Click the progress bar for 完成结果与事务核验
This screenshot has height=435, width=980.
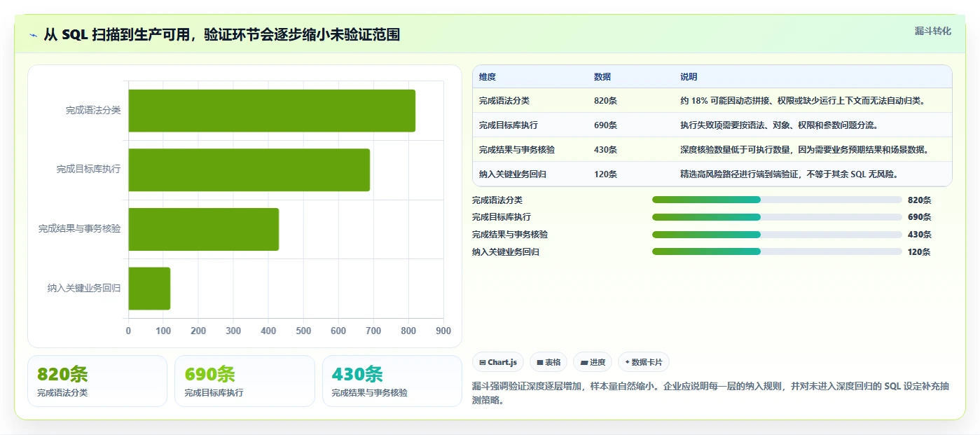[777, 235]
